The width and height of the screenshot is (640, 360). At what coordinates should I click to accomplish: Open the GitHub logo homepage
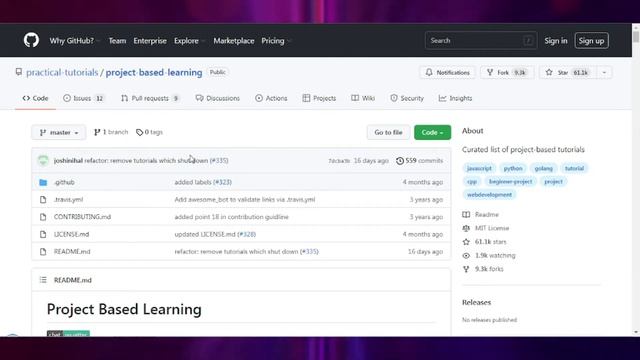[31, 40]
